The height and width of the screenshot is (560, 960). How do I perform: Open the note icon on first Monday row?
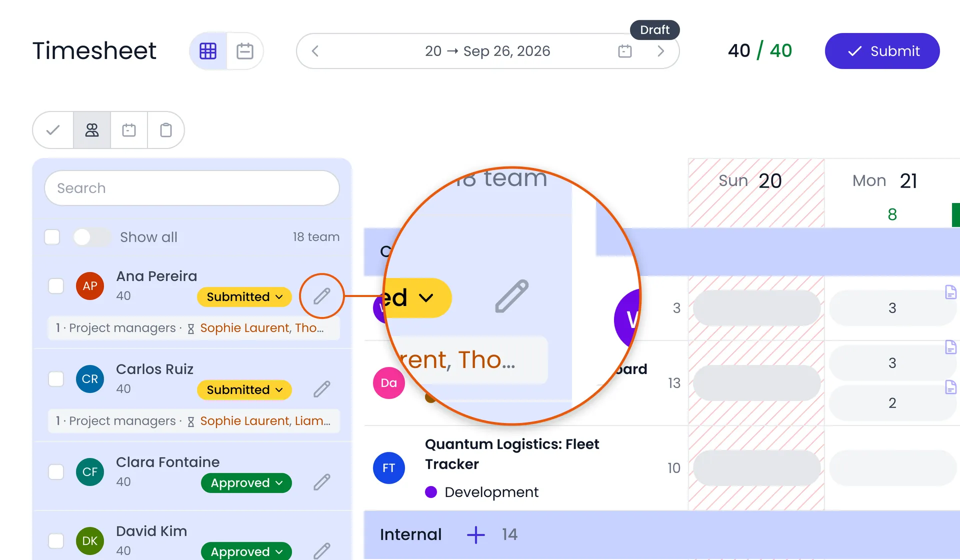click(950, 292)
